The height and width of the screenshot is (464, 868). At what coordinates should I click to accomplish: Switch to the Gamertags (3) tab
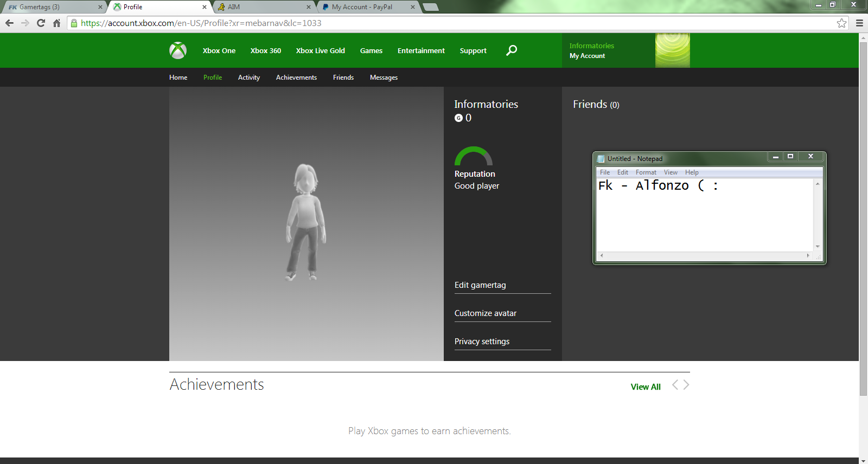53,7
